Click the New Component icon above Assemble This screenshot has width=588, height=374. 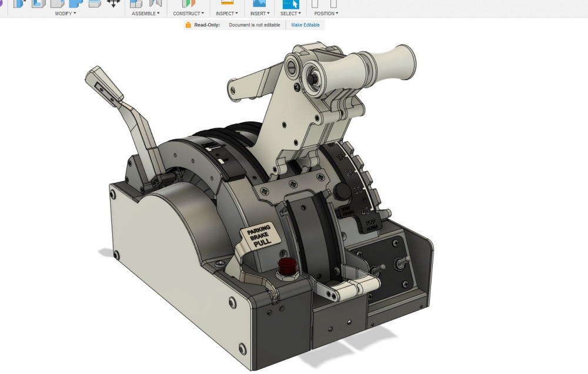(x=136, y=3)
